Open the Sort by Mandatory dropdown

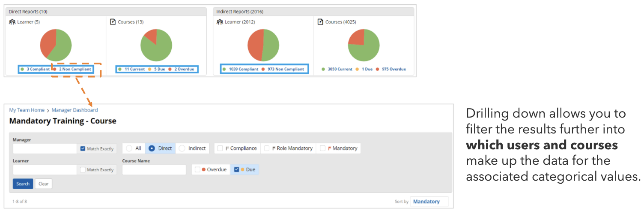pyautogui.click(x=429, y=201)
